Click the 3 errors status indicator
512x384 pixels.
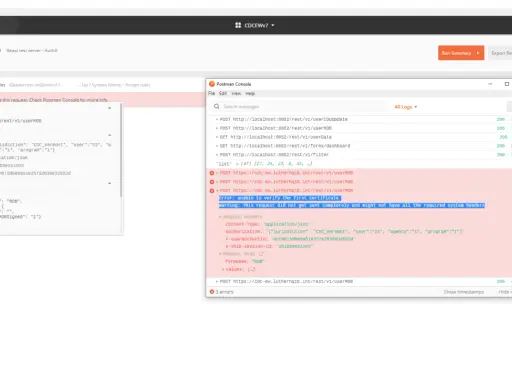222,292
